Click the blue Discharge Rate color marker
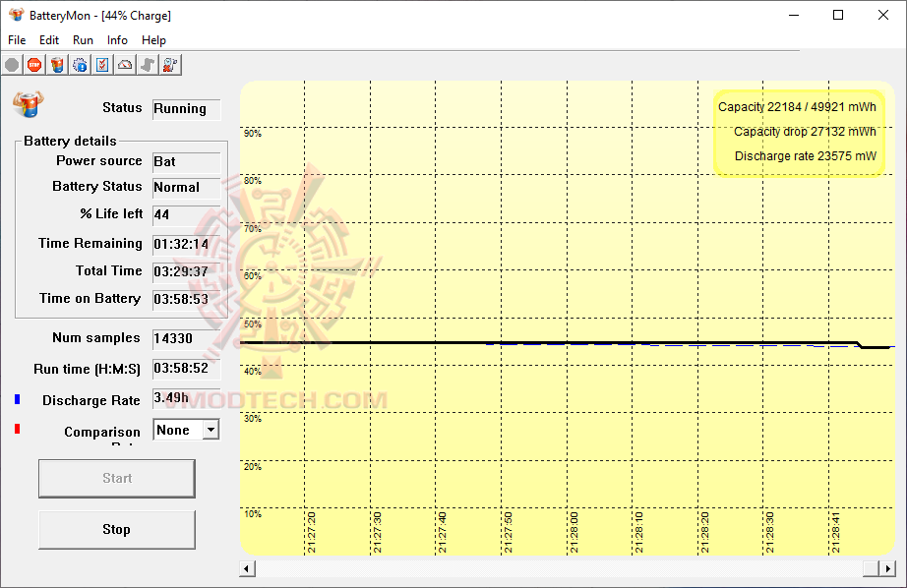This screenshot has height=588, width=907. 18,399
